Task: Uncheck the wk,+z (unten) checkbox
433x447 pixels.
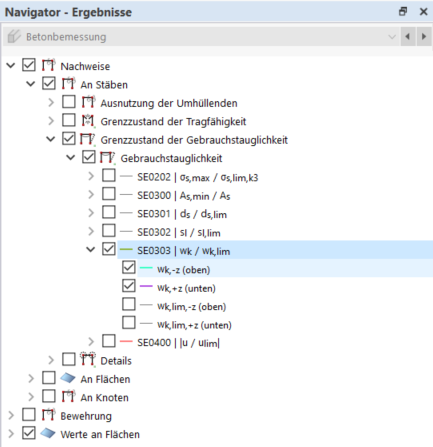Action: pyautogui.click(x=129, y=286)
